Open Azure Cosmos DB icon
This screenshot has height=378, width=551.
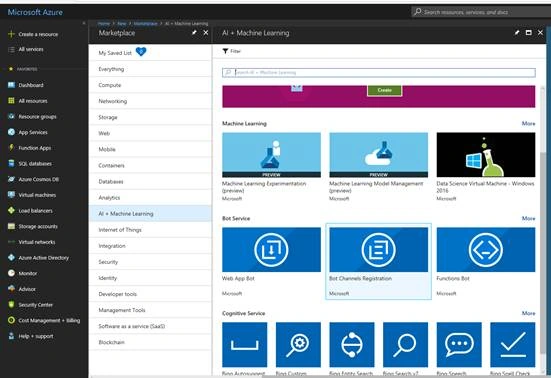pos(11,179)
